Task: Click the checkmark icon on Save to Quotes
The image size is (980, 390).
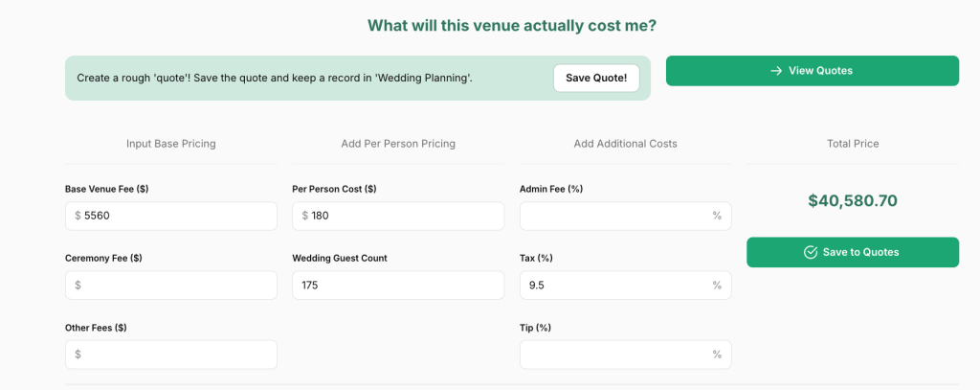Action: coord(811,252)
